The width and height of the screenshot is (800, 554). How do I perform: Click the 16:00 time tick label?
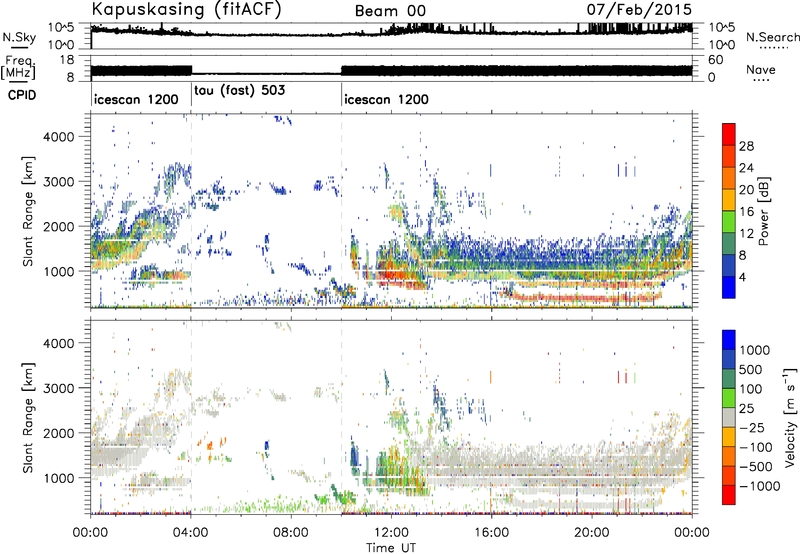click(491, 533)
